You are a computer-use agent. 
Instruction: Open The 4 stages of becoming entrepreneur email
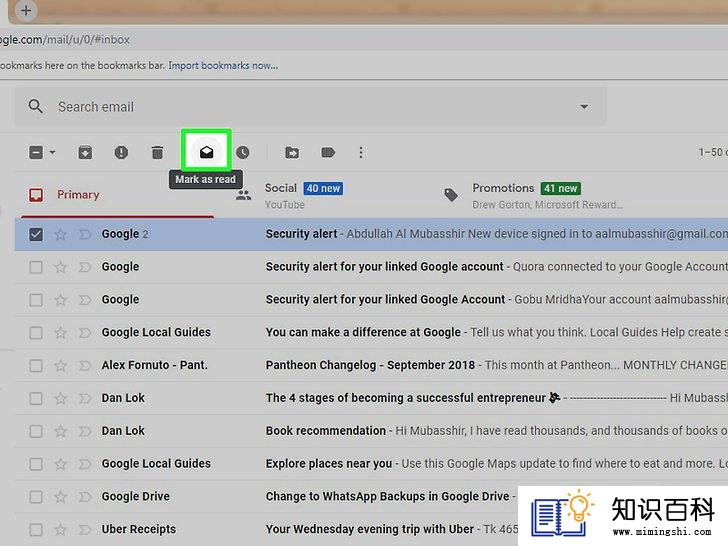point(371,398)
